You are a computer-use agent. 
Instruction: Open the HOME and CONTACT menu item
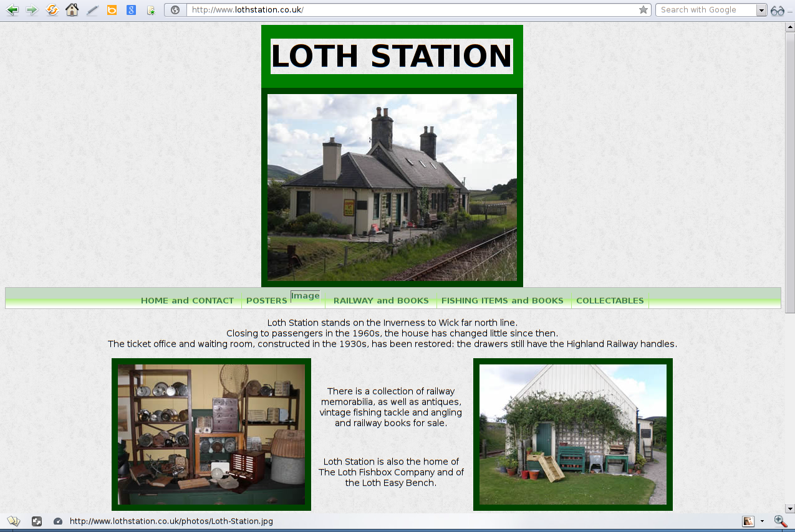click(187, 301)
